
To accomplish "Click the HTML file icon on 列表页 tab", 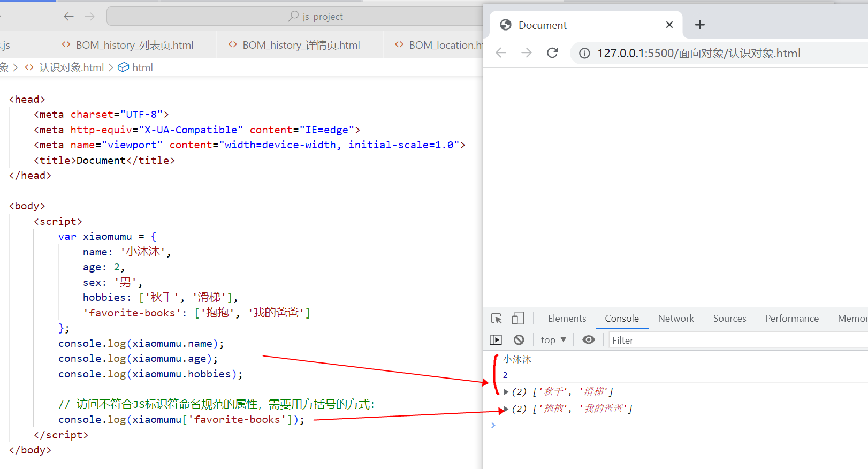I will (66, 44).
